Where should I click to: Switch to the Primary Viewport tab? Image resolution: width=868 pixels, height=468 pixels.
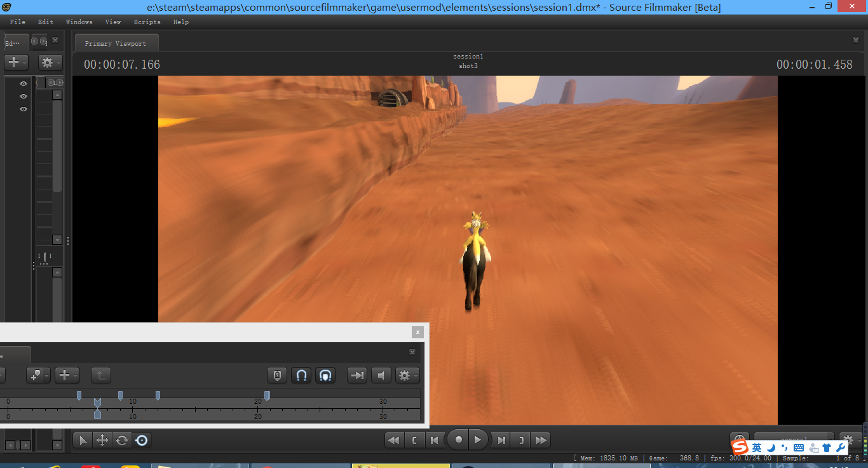[116, 43]
